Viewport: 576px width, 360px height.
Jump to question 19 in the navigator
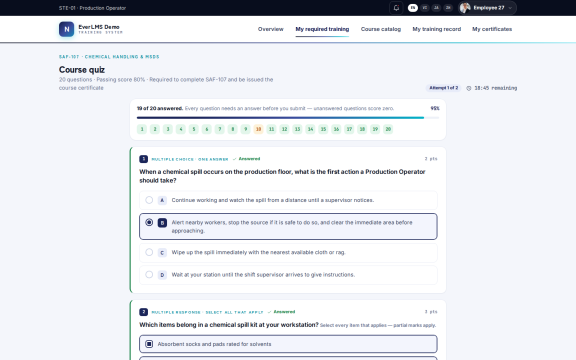375,129
